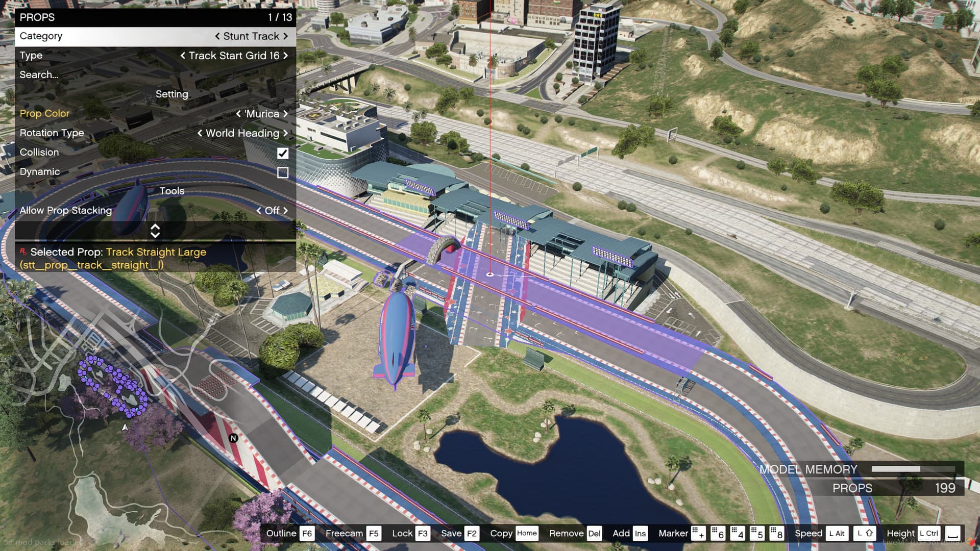Image resolution: width=980 pixels, height=551 pixels.
Task: Click the N north marker on minimap
Action: coord(233,438)
